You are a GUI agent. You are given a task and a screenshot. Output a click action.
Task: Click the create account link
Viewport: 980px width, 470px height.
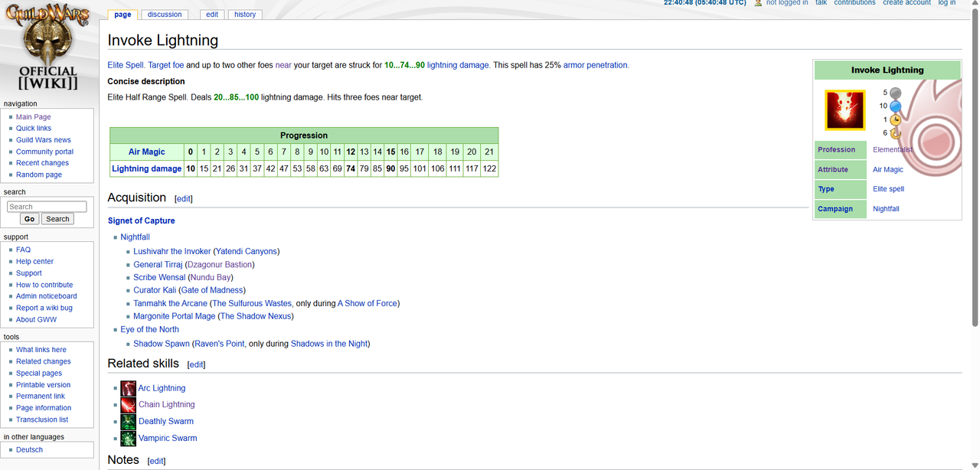click(906, 3)
